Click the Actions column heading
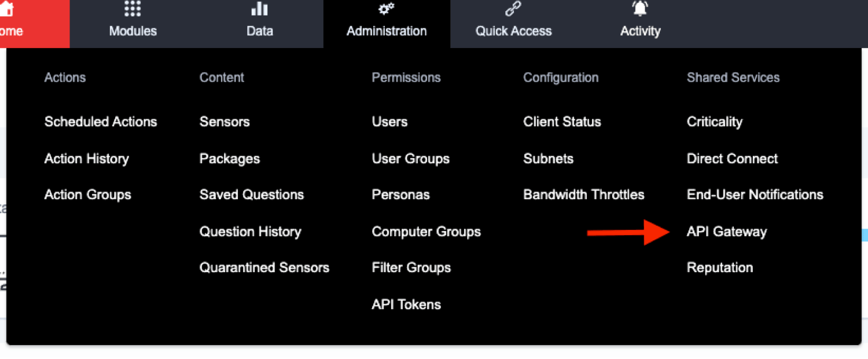This screenshot has height=359, width=868. [65, 78]
